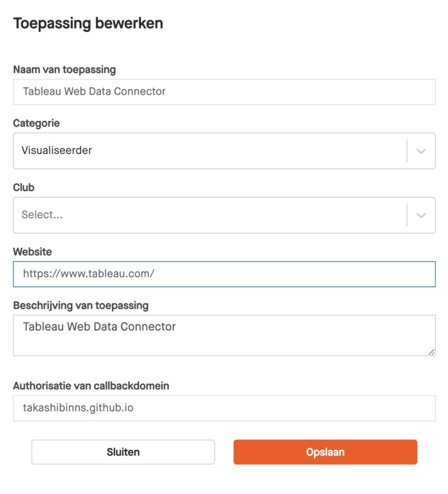The height and width of the screenshot is (494, 448).
Task: Click the Website field with tableau.com URL
Action: (224, 274)
